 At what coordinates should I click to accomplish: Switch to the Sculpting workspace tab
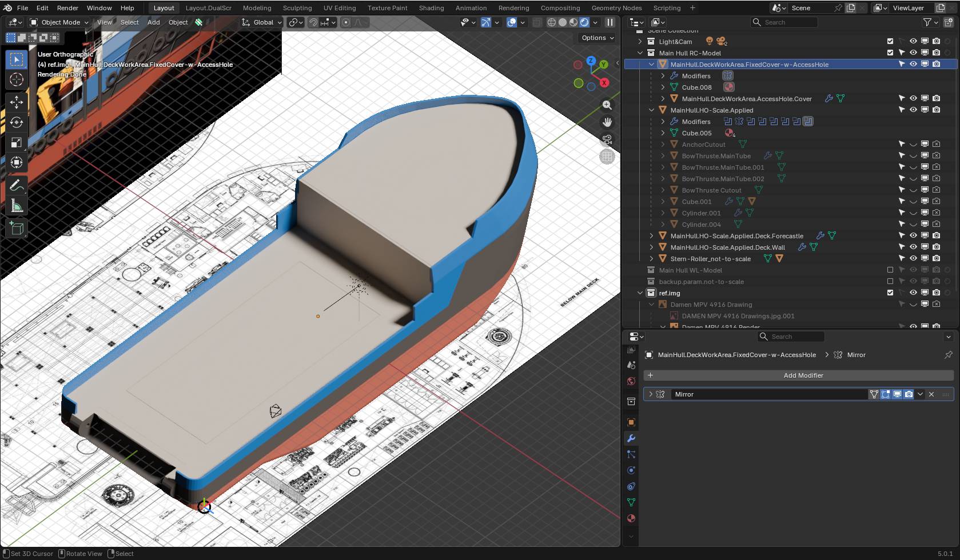[297, 8]
